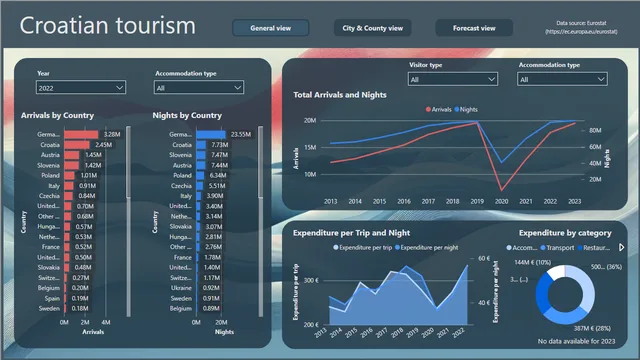Image resolution: width=640 pixels, height=360 pixels.
Task: Select the Poland 6.34M nights bar
Action: tap(200, 176)
